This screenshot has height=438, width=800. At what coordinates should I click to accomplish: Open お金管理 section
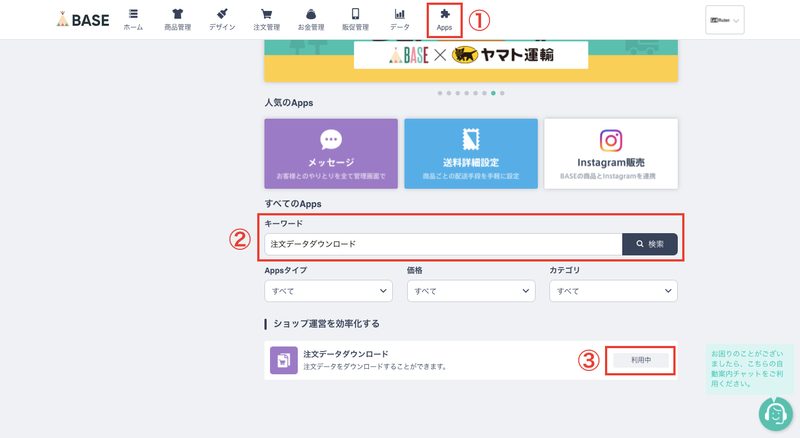click(311, 20)
